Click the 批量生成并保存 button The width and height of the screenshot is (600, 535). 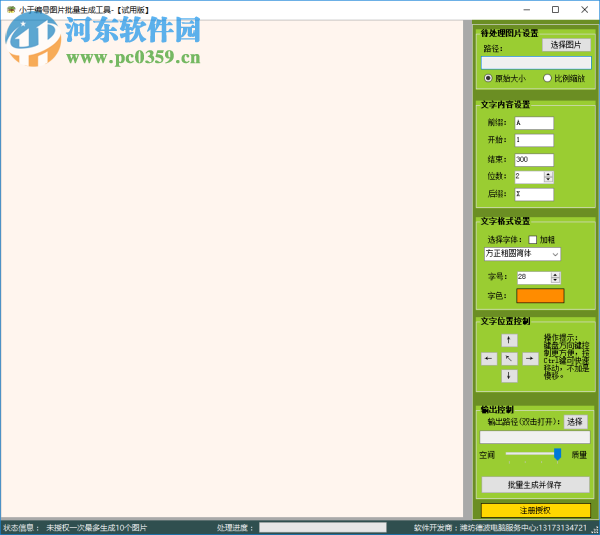535,485
